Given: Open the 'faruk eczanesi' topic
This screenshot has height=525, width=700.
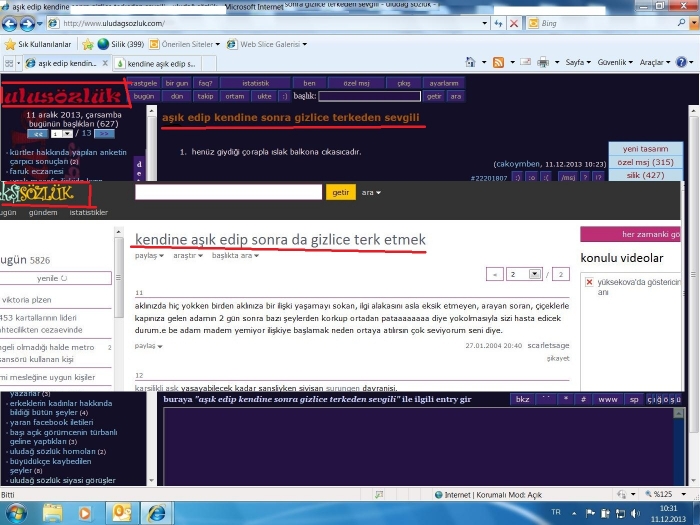Looking at the screenshot, I should 37,171.
